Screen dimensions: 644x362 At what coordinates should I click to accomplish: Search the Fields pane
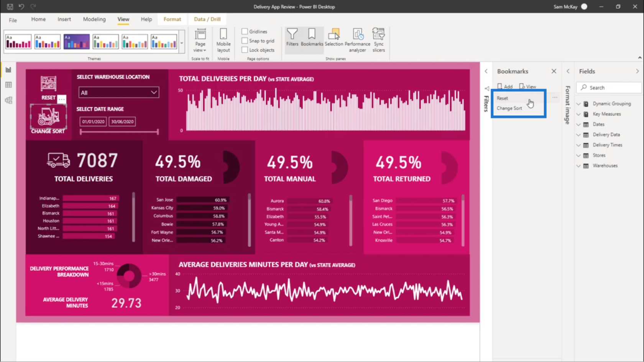point(609,88)
